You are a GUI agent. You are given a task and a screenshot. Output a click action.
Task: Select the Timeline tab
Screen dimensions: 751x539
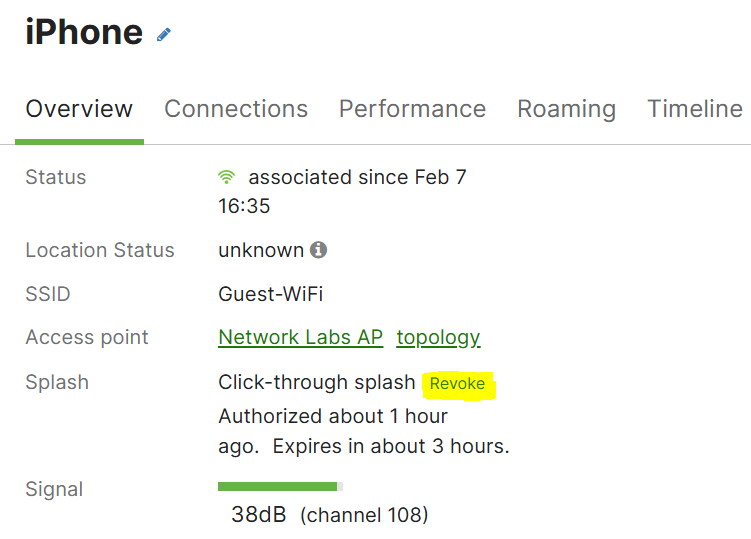click(695, 109)
